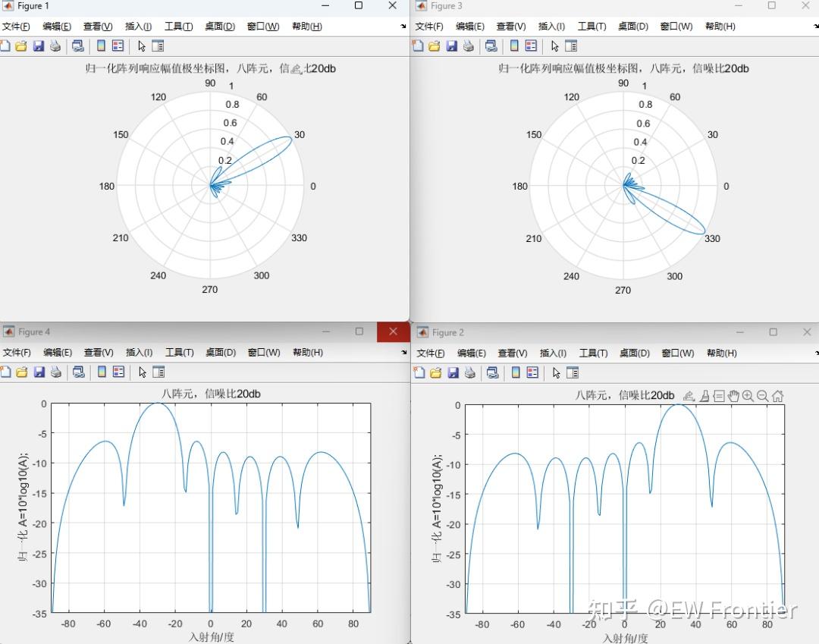The image size is (819, 644).
Task: Enable Edit Plot arrow in Figure 1
Action: point(142,46)
